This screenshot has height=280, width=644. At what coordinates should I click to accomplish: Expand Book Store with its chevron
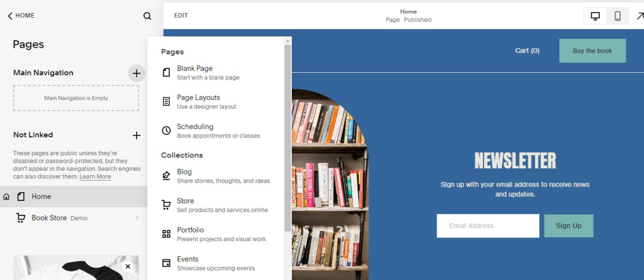point(136,218)
